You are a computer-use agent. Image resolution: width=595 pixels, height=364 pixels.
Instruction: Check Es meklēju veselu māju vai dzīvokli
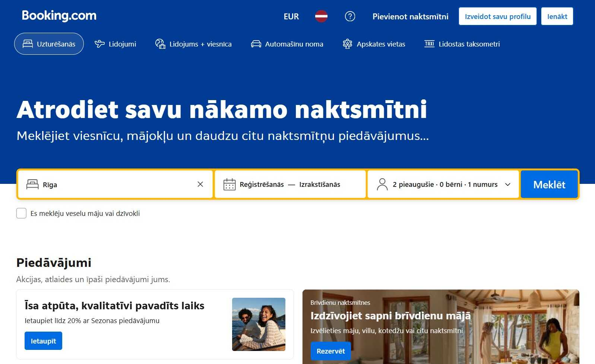point(21,213)
